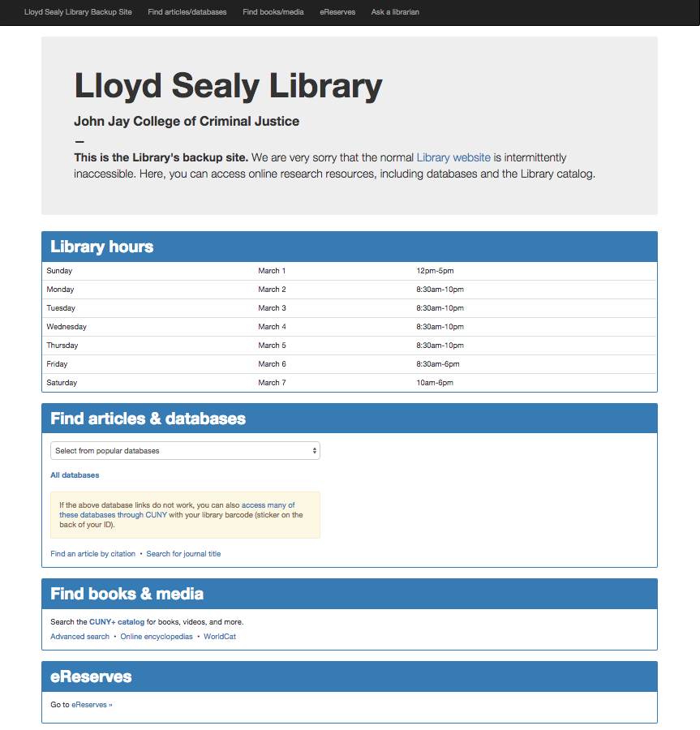Click Thursday's 8:30am-10pm hours
Screen dimensions: 700x730
click(440, 346)
